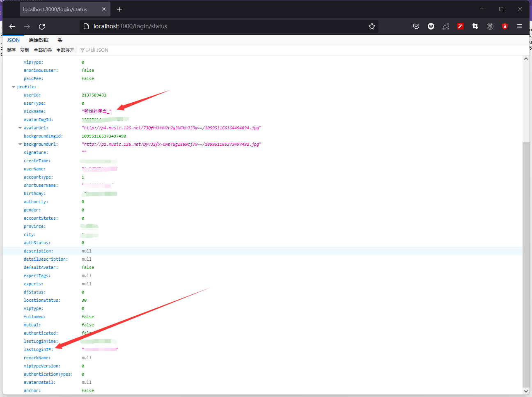Select the backgroundImgId value 109951165373497490

point(104,136)
